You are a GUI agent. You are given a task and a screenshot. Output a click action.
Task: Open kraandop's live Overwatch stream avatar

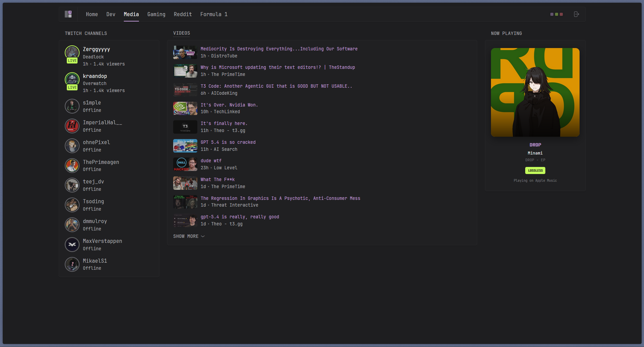tap(72, 80)
